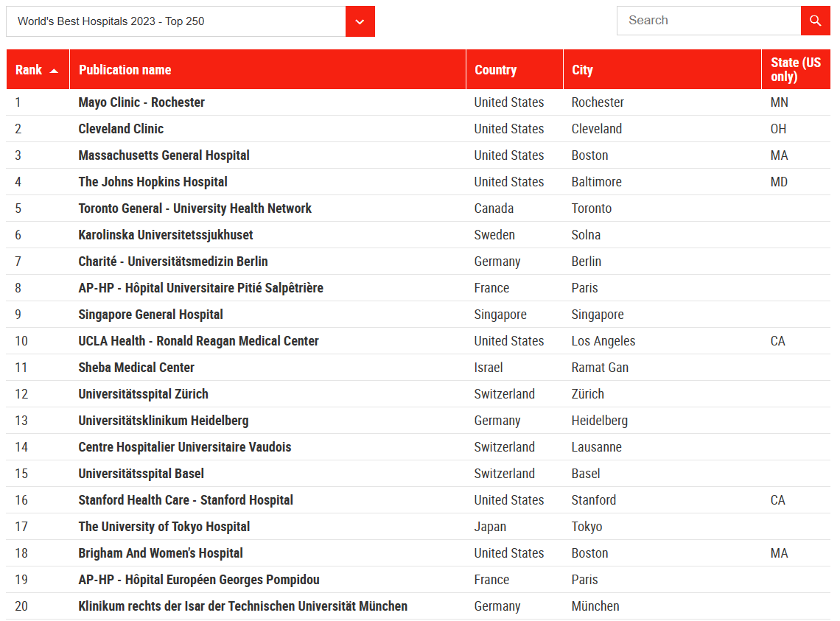
Task: Select Centre Hospitalier Universitaire Vaudois
Action: 185,447
